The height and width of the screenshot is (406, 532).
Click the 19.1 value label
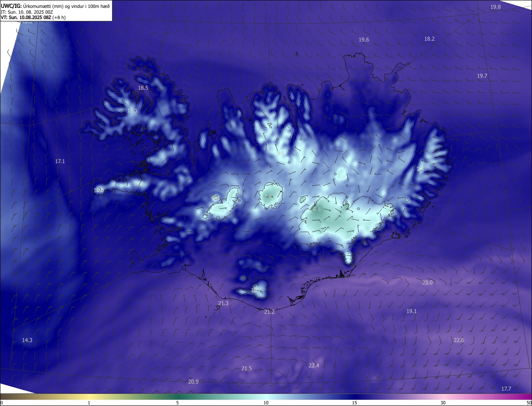click(x=411, y=311)
